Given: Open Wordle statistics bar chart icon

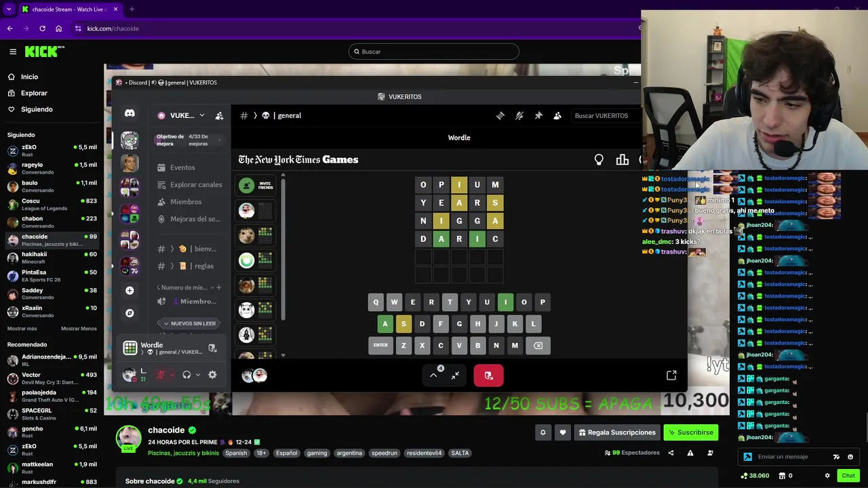Looking at the screenshot, I should [622, 160].
